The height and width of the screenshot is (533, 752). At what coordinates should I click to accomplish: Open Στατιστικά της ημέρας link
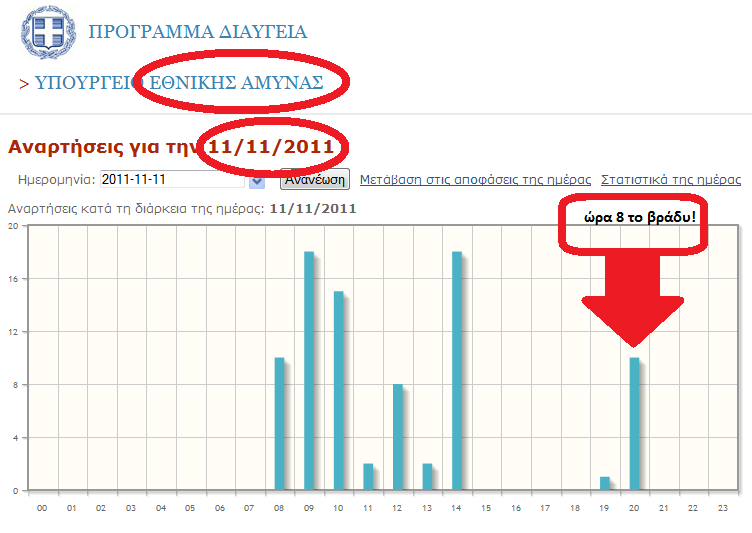tap(670, 180)
